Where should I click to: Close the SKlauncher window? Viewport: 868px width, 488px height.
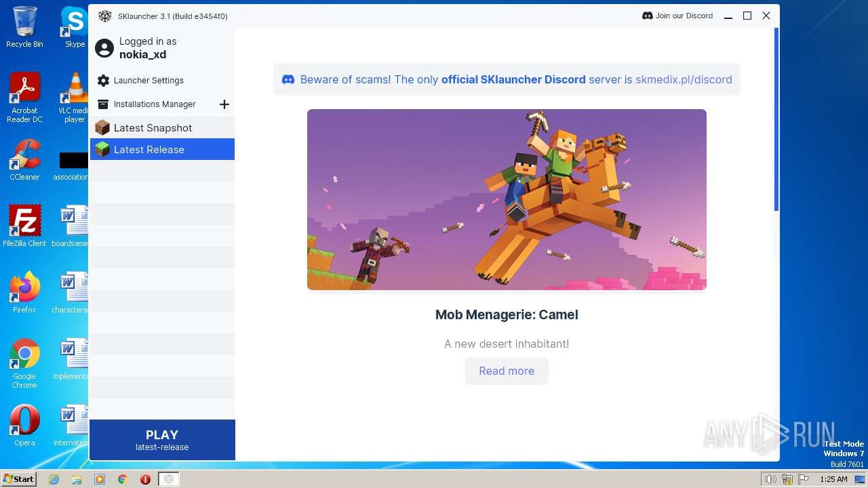point(766,16)
